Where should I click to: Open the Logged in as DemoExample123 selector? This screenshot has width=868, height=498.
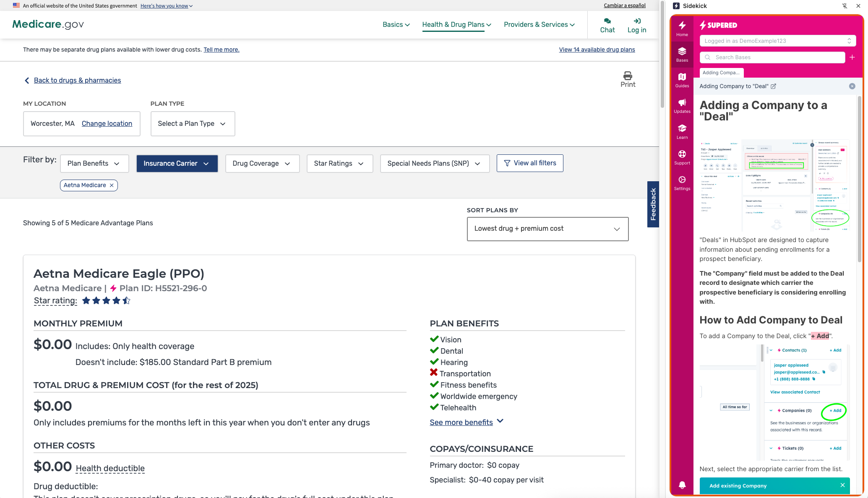pyautogui.click(x=777, y=41)
